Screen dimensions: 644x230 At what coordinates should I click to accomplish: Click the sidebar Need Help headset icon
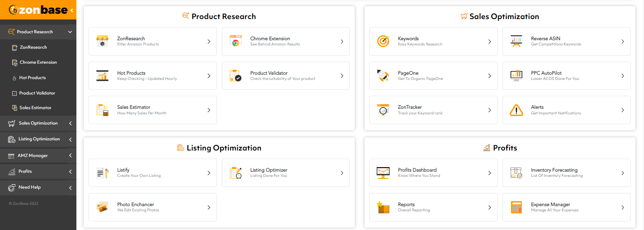coord(12,187)
